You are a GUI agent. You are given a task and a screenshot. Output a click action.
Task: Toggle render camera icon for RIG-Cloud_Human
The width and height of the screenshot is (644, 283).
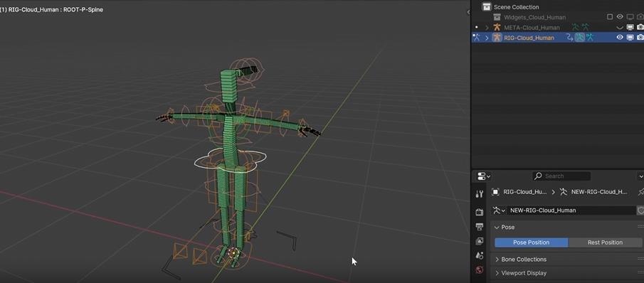[640, 37]
